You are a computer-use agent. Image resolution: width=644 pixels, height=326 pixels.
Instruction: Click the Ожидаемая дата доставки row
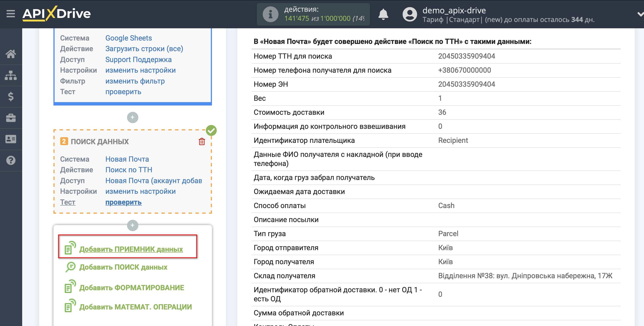point(436,192)
